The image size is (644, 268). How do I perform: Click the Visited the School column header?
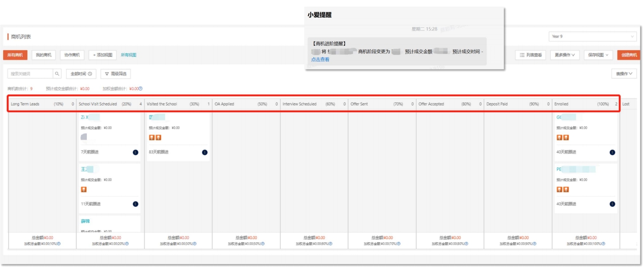[178, 104]
